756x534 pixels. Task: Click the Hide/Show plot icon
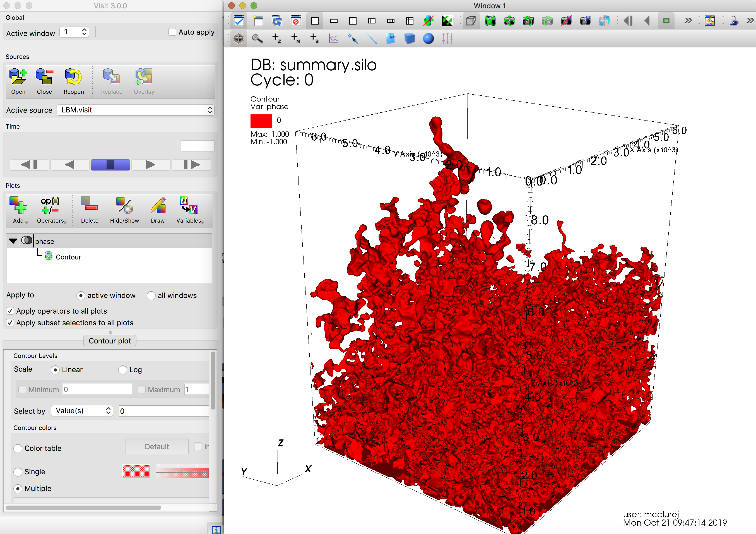(x=124, y=206)
